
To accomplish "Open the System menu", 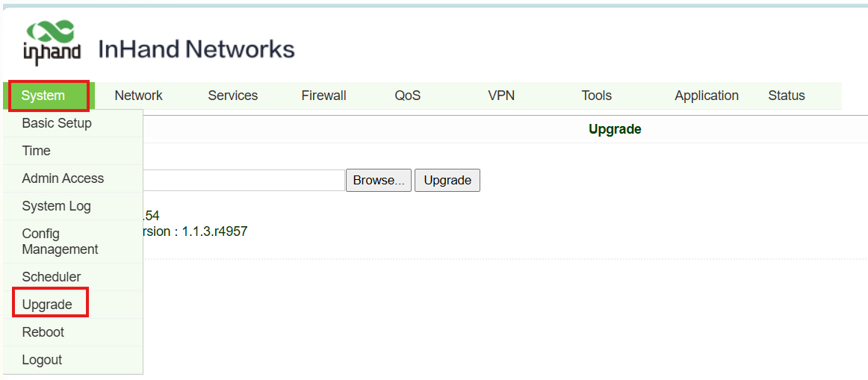I will 43,96.
